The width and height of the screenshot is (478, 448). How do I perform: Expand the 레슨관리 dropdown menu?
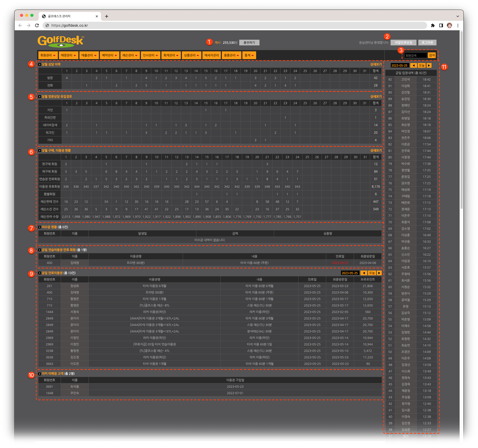pyautogui.click(x=130, y=55)
